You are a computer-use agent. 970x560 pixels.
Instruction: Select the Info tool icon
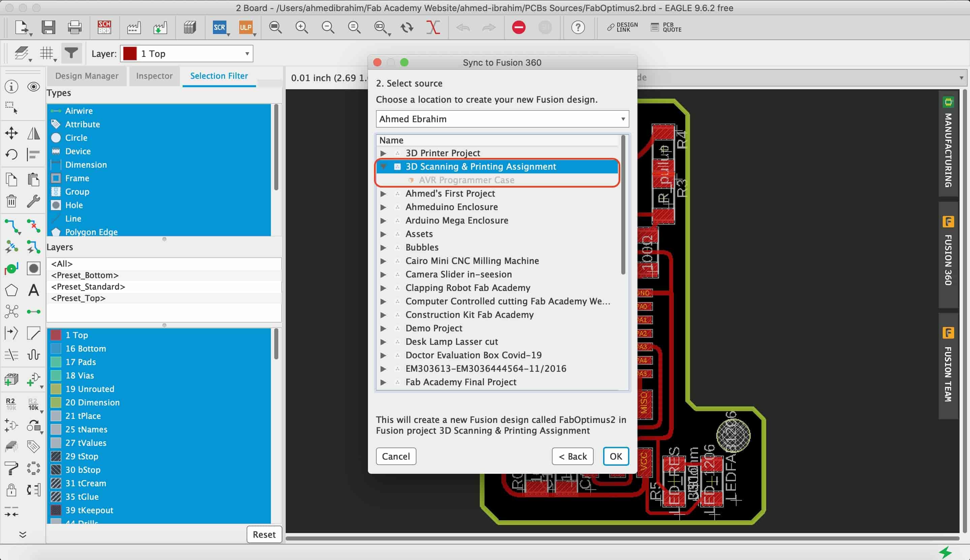tap(11, 87)
